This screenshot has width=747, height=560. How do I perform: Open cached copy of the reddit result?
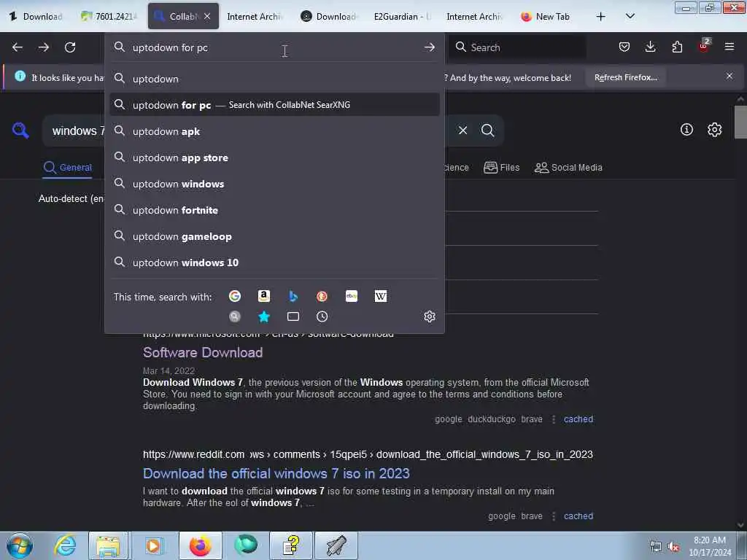tap(578, 516)
